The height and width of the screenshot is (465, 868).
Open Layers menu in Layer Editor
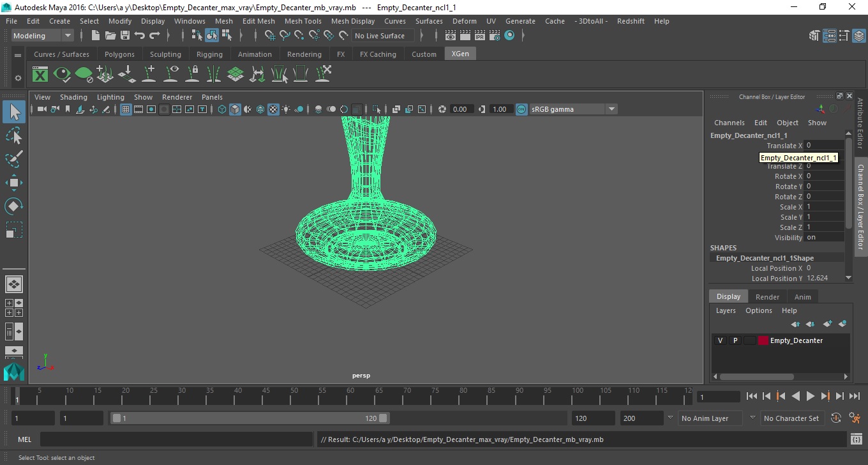click(x=726, y=310)
